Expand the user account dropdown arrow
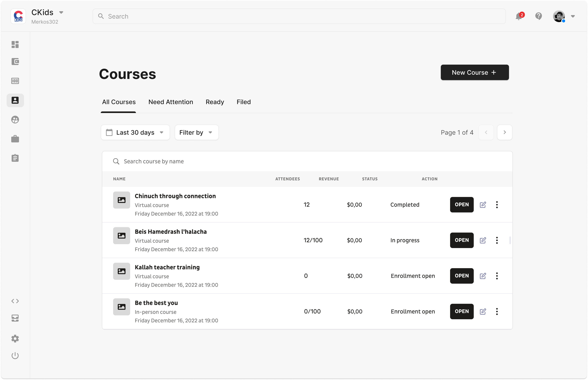588x380 pixels. click(573, 16)
